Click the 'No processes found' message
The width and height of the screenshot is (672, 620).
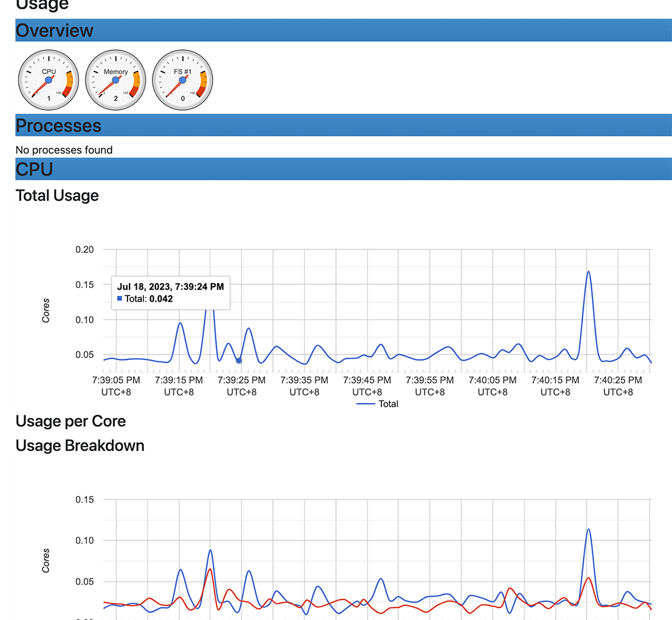pyautogui.click(x=64, y=150)
